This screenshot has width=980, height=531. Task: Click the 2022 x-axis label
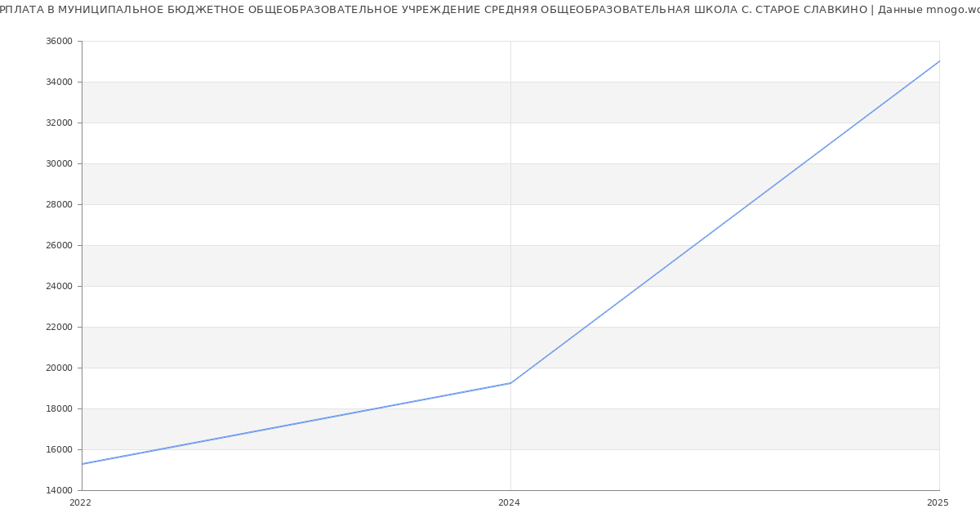tap(80, 503)
